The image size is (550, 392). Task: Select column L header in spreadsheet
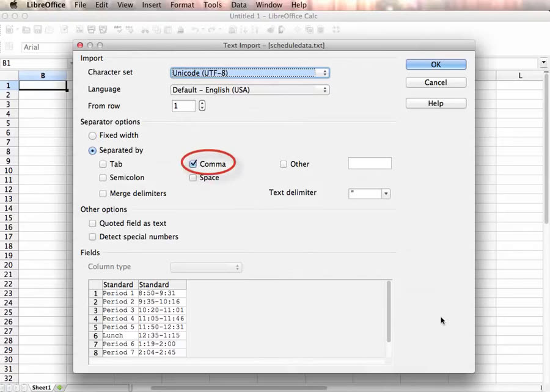coord(520,76)
